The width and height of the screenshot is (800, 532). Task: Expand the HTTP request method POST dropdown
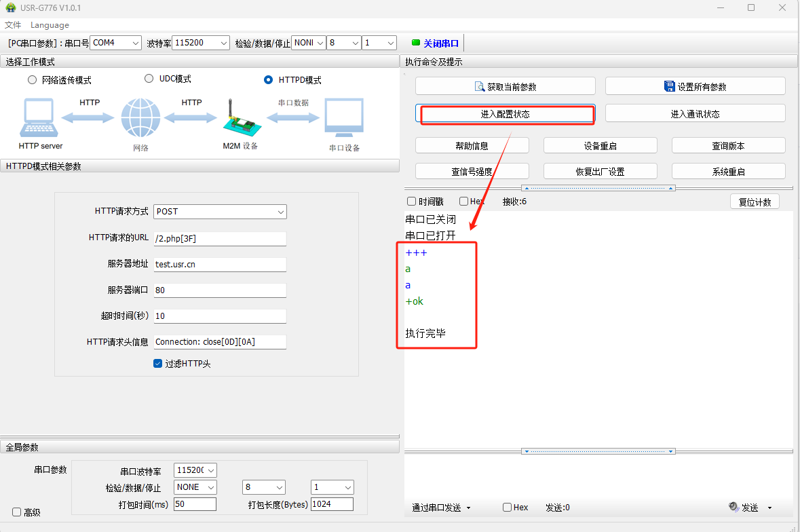click(220, 212)
